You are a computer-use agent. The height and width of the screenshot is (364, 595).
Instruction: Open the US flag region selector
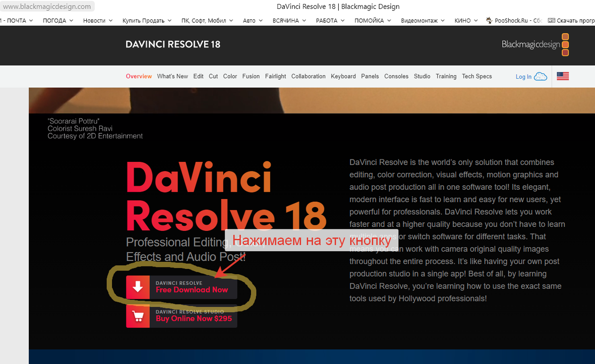coord(563,76)
